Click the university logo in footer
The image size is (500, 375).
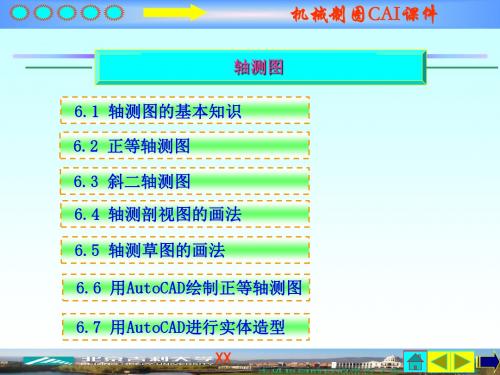(49, 361)
